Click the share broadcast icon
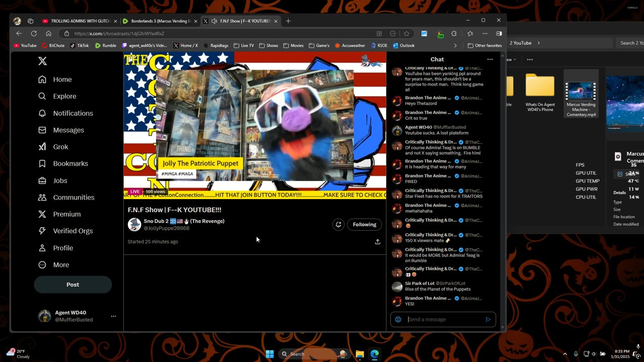The width and height of the screenshot is (644, 362). coord(377,242)
